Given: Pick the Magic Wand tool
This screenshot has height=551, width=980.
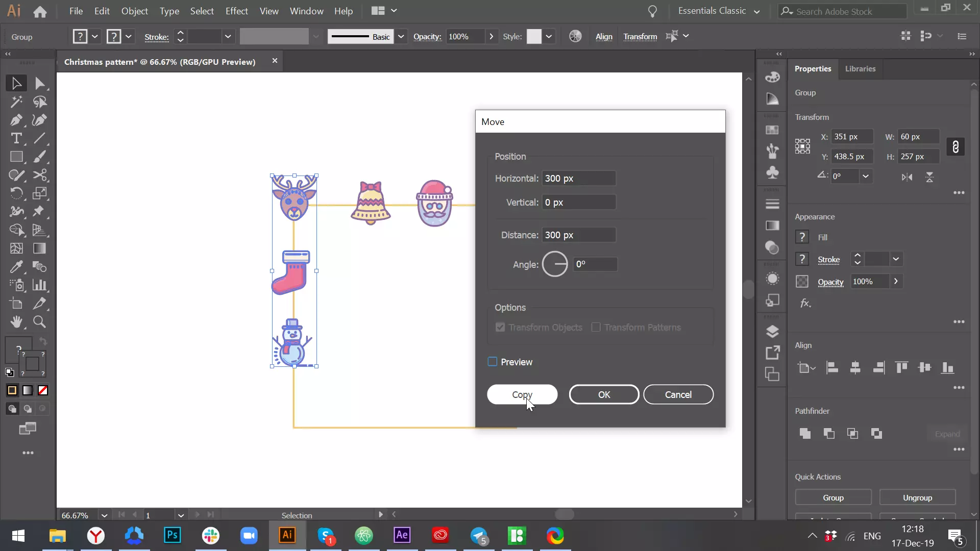Looking at the screenshot, I should coord(16,102).
